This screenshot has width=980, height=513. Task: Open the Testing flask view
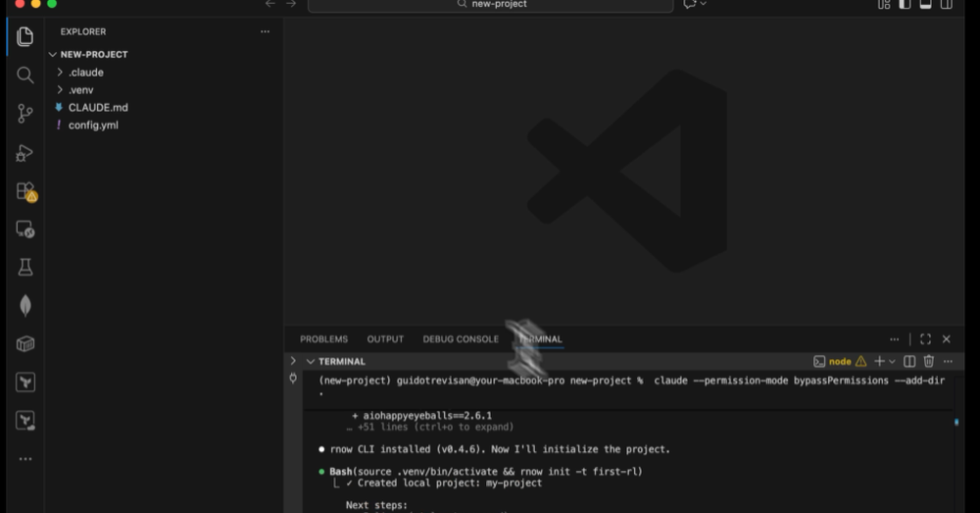coord(25,267)
